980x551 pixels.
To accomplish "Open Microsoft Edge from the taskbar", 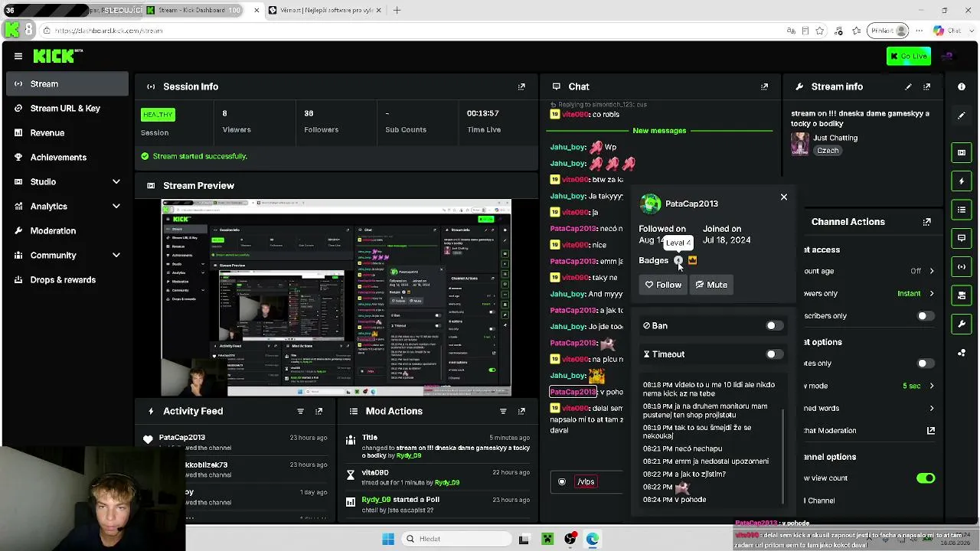I will [x=593, y=539].
